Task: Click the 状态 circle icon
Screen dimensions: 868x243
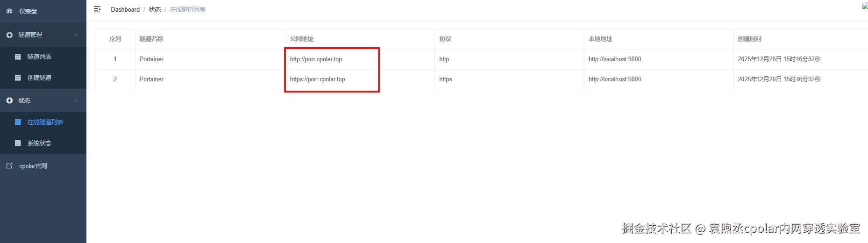Action: (9, 100)
